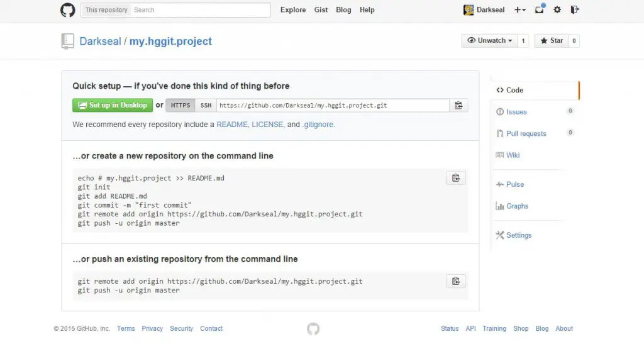Open the notifications inbox icon

point(539,9)
